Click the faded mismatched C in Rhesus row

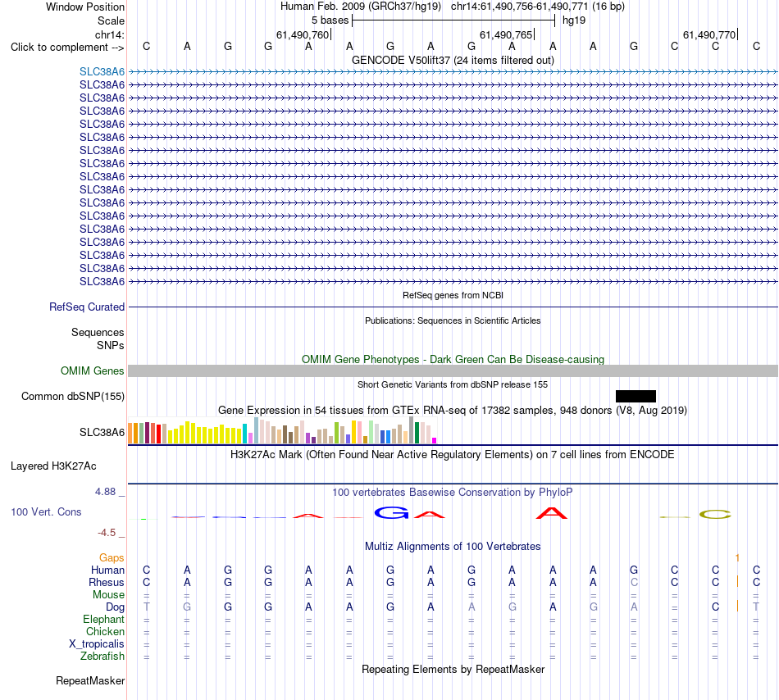click(634, 582)
